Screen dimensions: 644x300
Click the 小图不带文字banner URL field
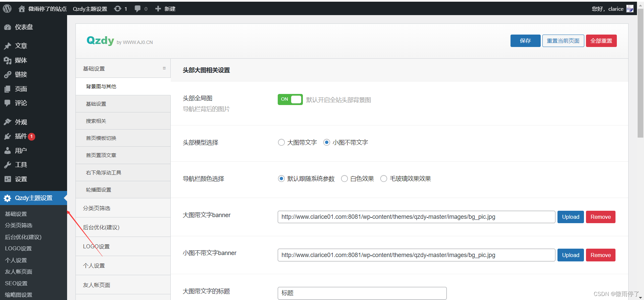pyautogui.click(x=416, y=255)
